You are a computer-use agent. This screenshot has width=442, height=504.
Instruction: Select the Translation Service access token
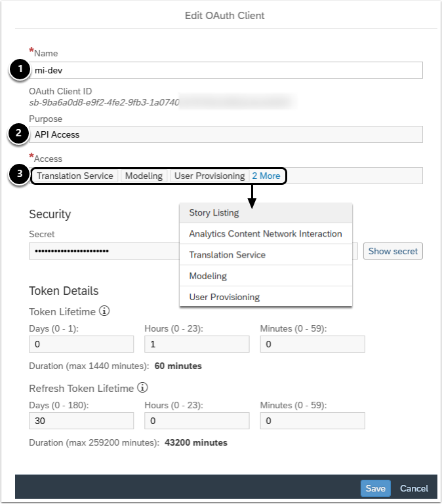click(75, 176)
